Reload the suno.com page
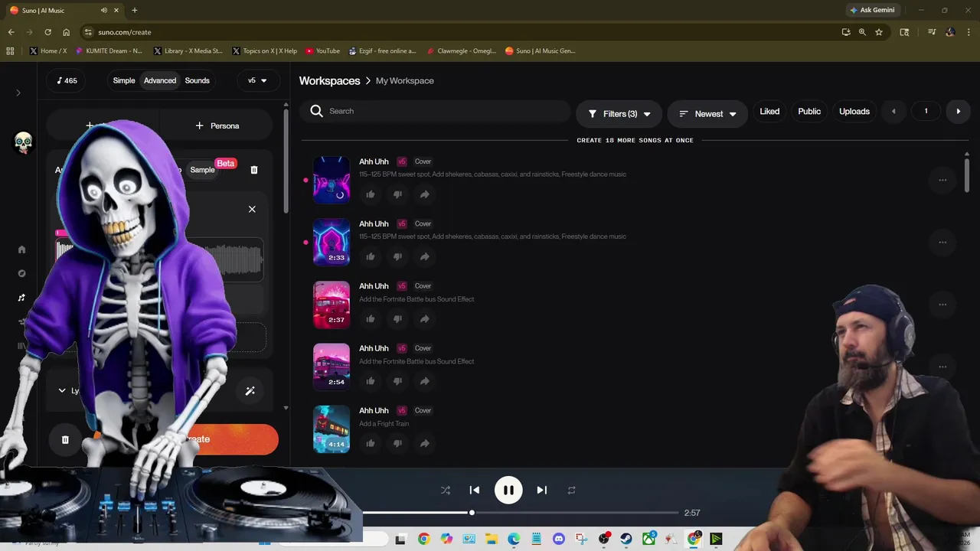 pyautogui.click(x=47, y=32)
